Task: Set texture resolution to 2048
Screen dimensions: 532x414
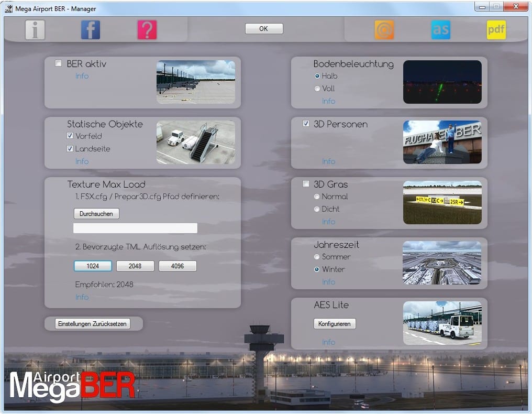Action: pyautogui.click(x=135, y=266)
